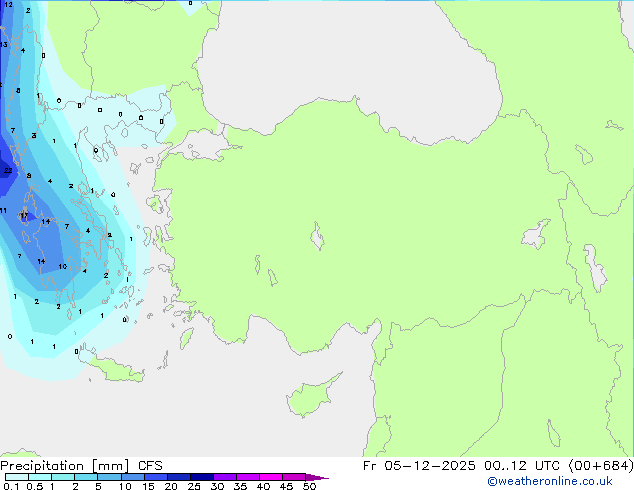Click the 35–40 mm violet legend swatch

click(x=247, y=477)
